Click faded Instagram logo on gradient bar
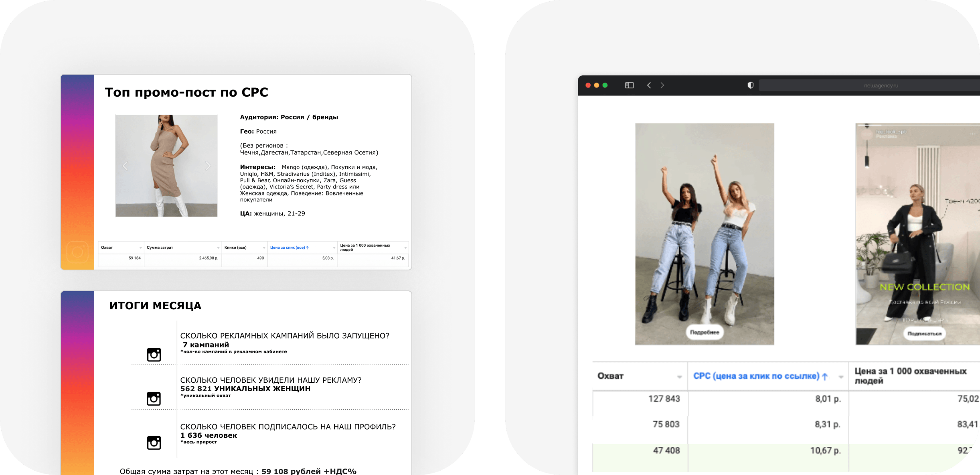 tap(77, 252)
